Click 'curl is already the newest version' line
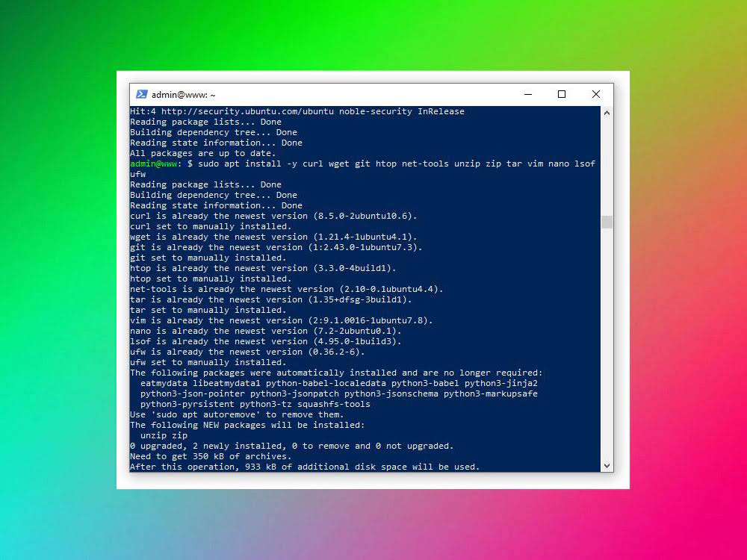747x560 pixels. [x=273, y=217]
